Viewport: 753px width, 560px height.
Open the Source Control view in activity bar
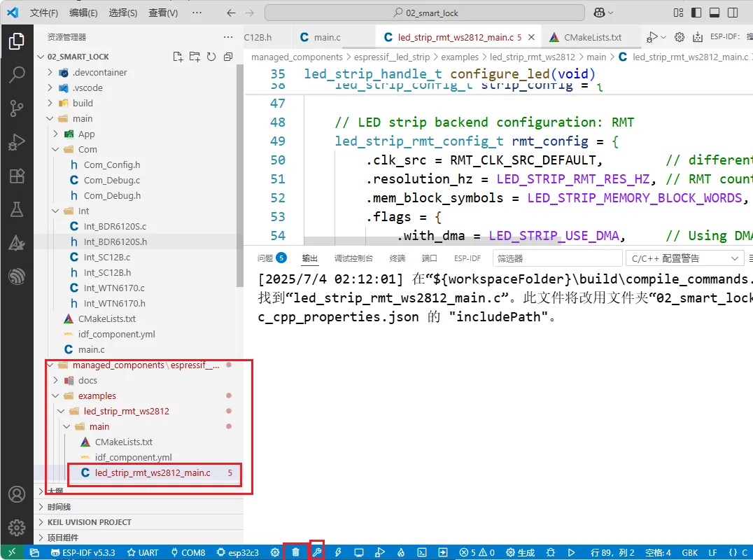[x=16, y=108]
